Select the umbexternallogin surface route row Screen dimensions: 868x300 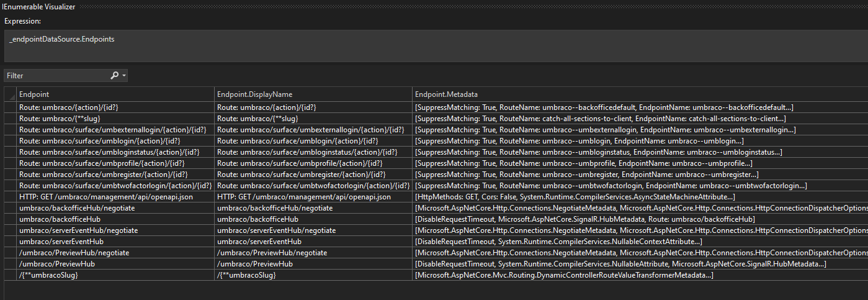436,129
